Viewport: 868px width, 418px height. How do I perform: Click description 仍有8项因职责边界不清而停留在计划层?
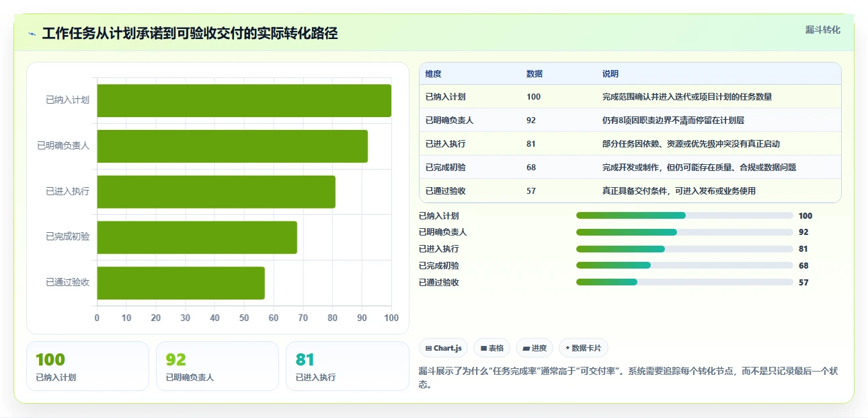click(x=673, y=120)
